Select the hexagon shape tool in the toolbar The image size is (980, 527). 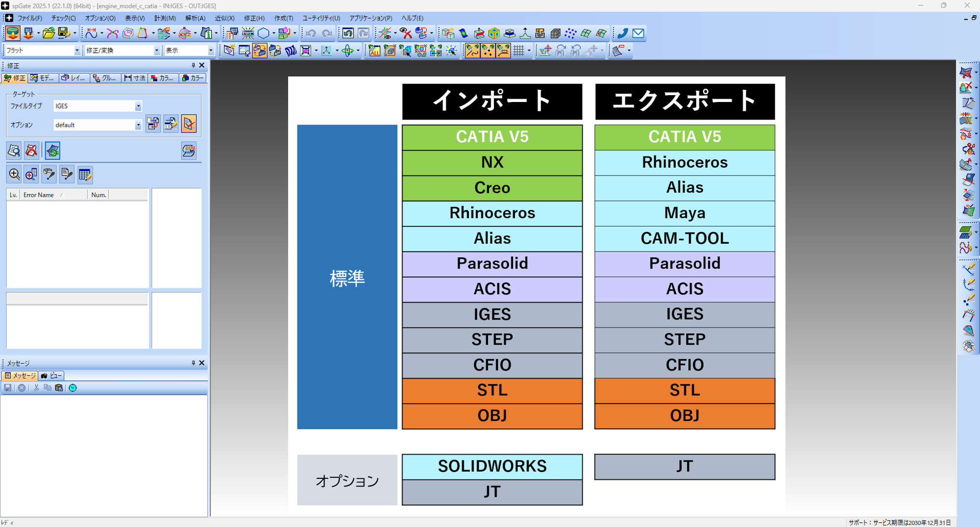click(x=263, y=33)
